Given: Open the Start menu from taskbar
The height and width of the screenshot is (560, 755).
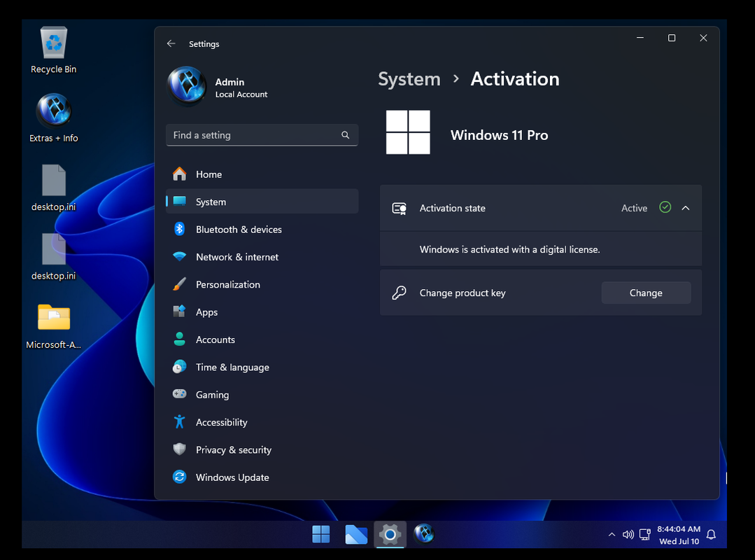Looking at the screenshot, I should pyautogui.click(x=320, y=534).
